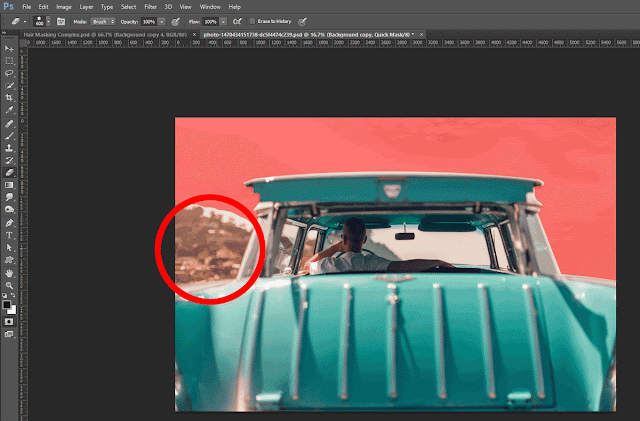The image size is (640, 421).
Task: Select the Zoom tool
Action: (9, 285)
